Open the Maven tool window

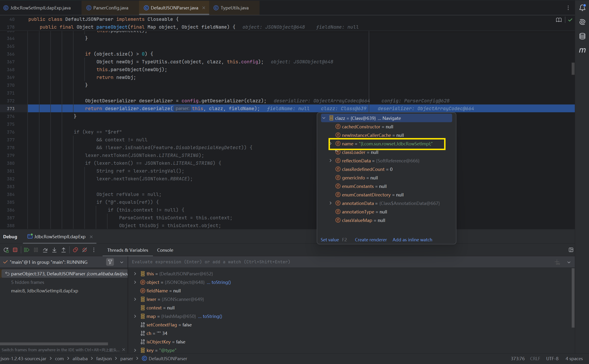point(582,50)
